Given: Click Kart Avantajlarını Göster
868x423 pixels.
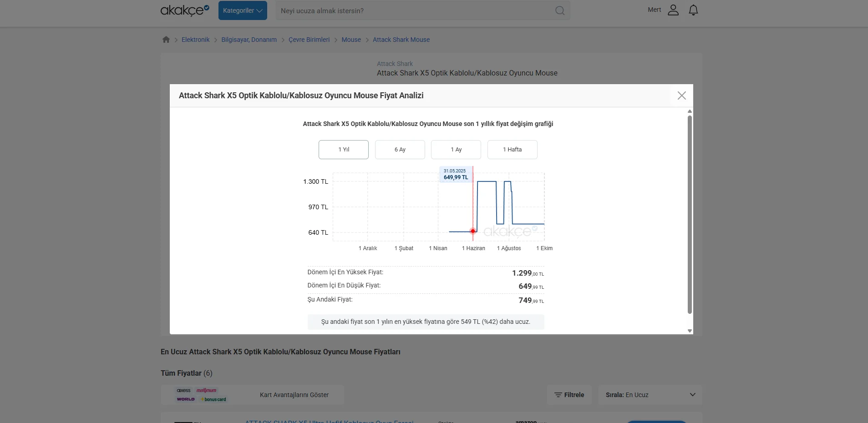Looking at the screenshot, I should [x=294, y=395].
